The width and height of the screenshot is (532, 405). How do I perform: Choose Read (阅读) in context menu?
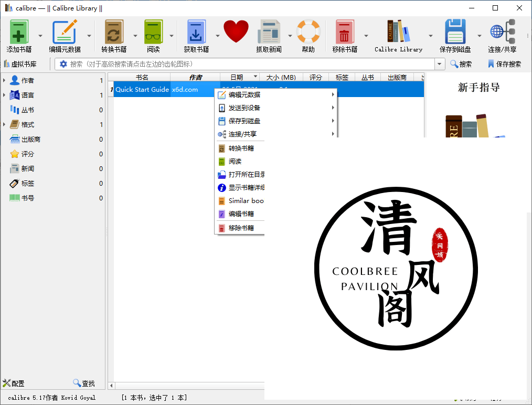[240, 162]
